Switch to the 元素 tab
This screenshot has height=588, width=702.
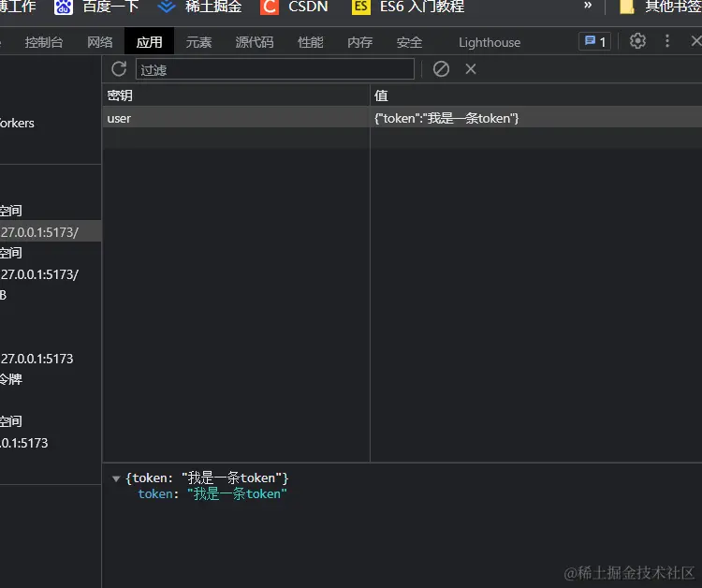(198, 42)
